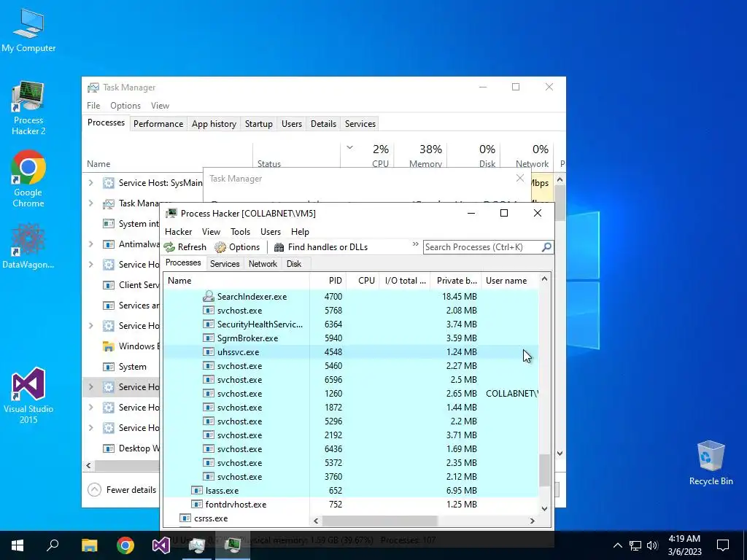Viewport: 747px width, 560px height.
Task: Sort Process Hacker list by PID column
Action: point(328,281)
